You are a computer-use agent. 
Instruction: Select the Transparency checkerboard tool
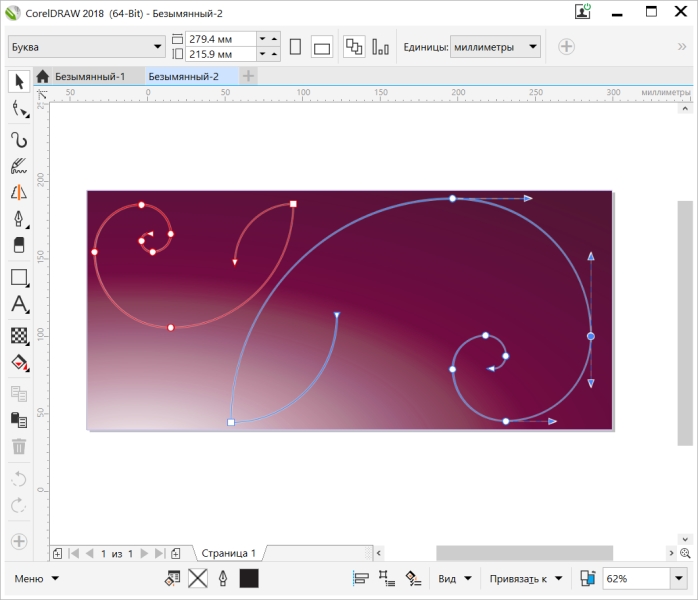click(19, 335)
